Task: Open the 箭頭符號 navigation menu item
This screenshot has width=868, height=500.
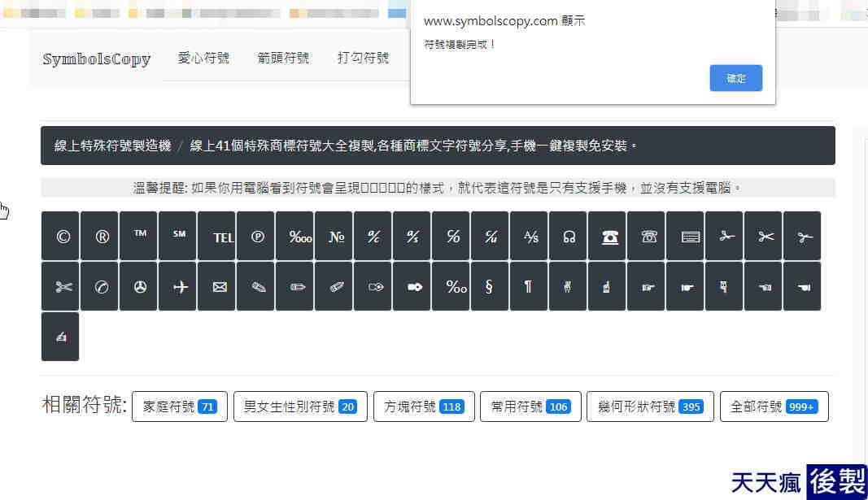Action: (x=283, y=58)
